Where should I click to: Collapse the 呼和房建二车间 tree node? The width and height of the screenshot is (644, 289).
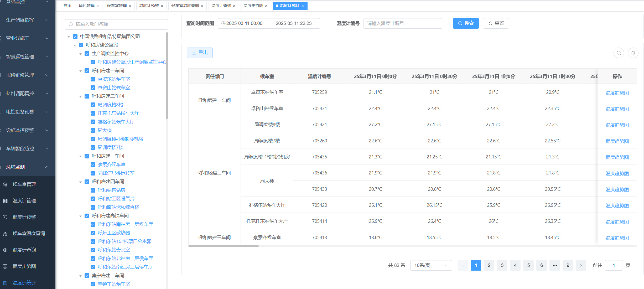tap(81, 96)
